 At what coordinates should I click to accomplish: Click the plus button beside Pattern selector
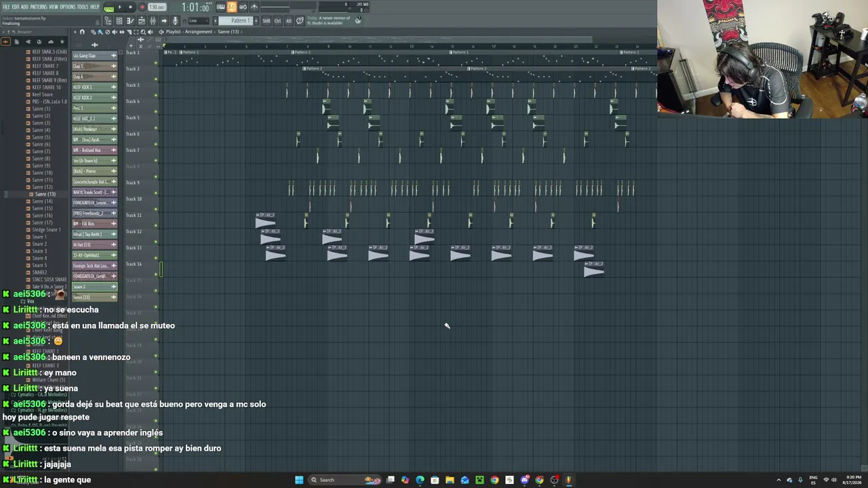pyautogui.click(x=256, y=21)
